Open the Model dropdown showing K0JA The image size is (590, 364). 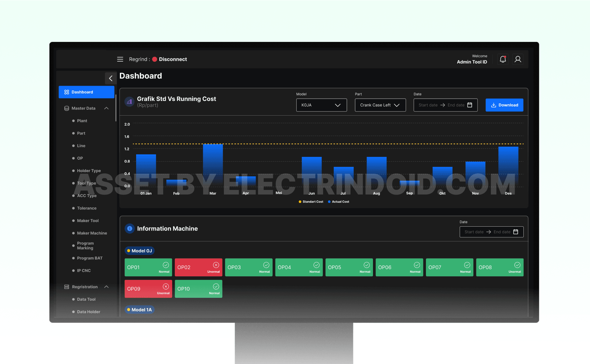pyautogui.click(x=321, y=105)
